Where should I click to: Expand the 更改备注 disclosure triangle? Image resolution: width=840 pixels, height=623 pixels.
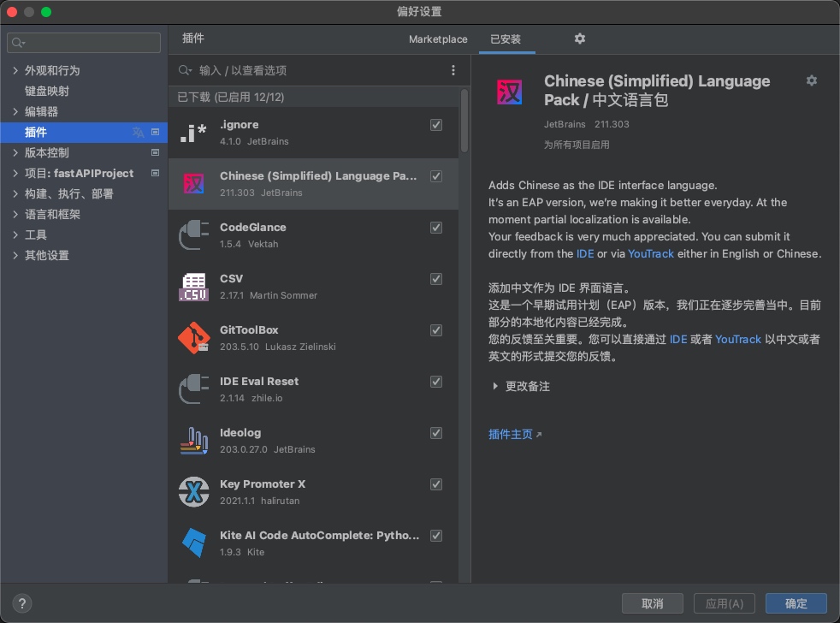[x=495, y=386]
